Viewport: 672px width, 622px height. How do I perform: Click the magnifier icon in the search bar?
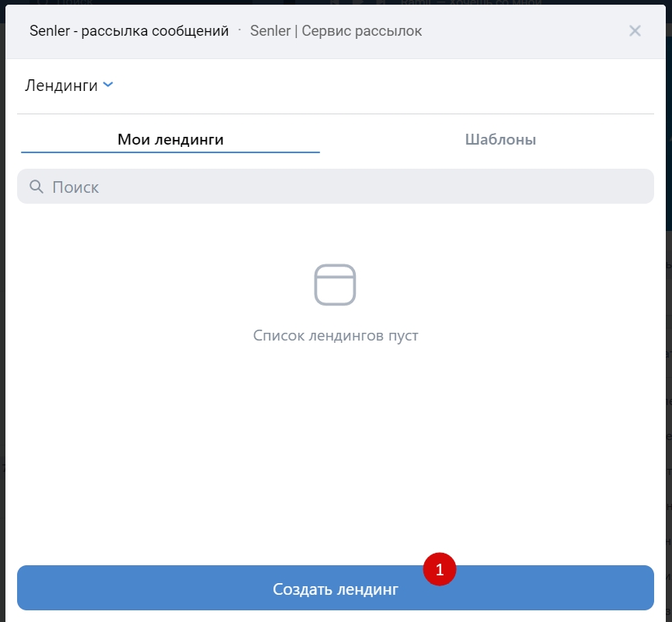(x=36, y=187)
